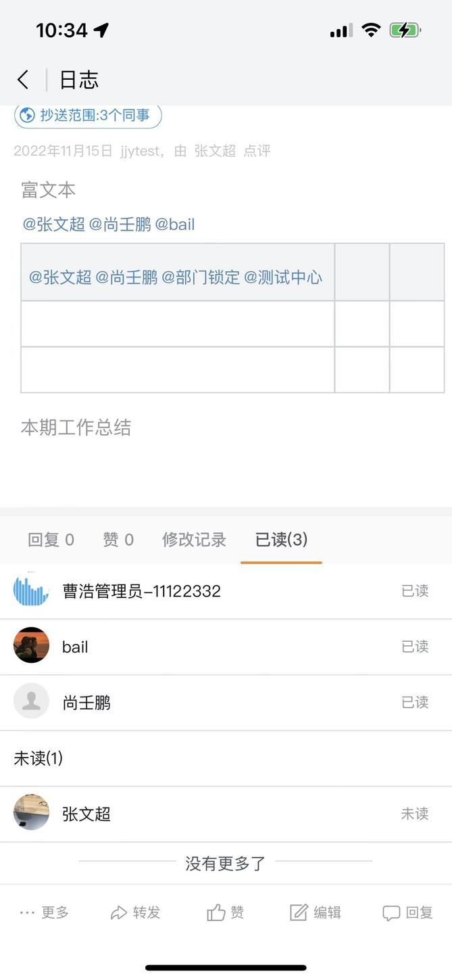The height and width of the screenshot is (980, 452).
Task: Tap the @部门锁定 mention in the table
Action: coord(201,277)
